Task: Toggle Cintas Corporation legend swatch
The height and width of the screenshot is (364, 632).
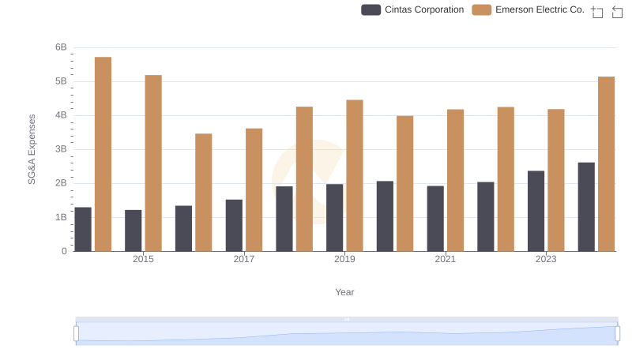Action: (371, 9)
